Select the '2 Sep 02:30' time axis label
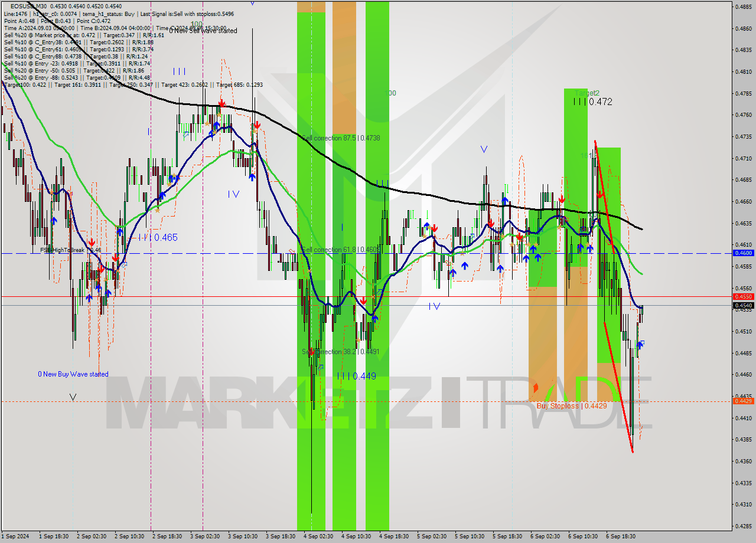Image resolution: width=756 pixels, height=543 pixels. click(91, 537)
